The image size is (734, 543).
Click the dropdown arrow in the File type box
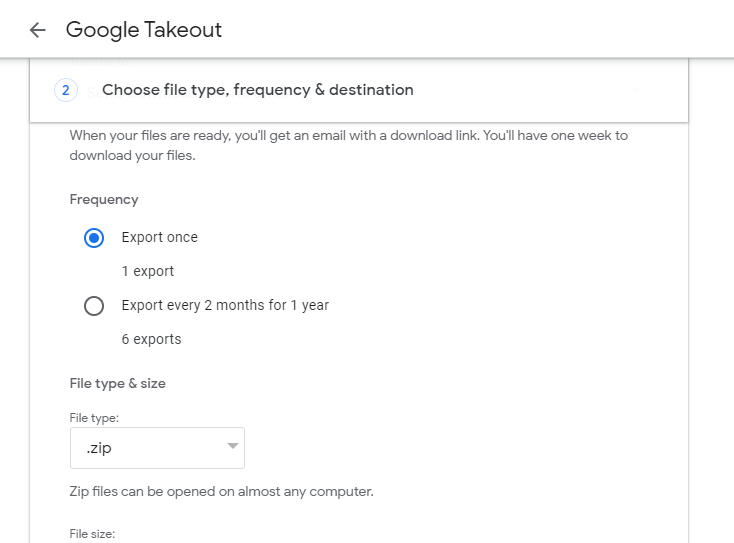[x=233, y=446]
